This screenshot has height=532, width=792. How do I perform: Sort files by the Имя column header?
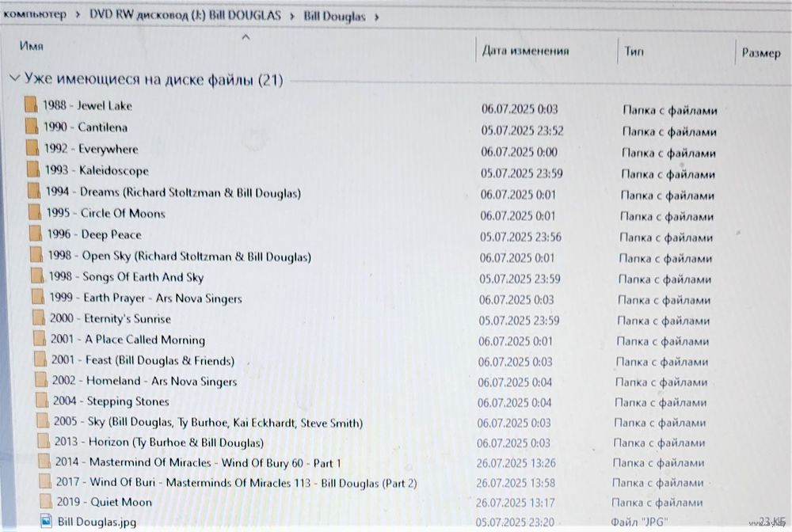tap(32, 46)
